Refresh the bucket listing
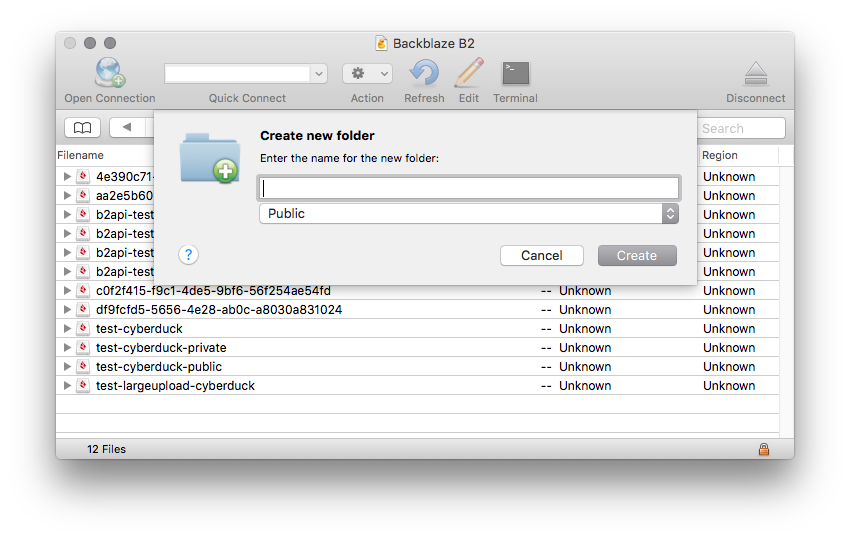Screen dimensions: 850x539 (x=424, y=73)
